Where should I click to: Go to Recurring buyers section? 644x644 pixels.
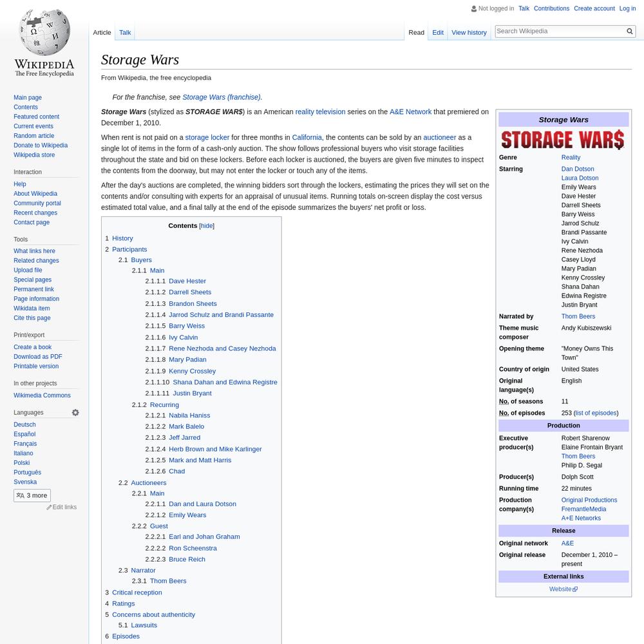coord(164,404)
